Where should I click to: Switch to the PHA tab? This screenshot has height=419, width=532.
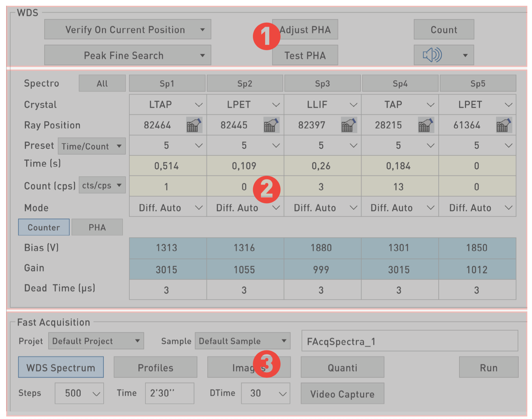click(x=97, y=227)
